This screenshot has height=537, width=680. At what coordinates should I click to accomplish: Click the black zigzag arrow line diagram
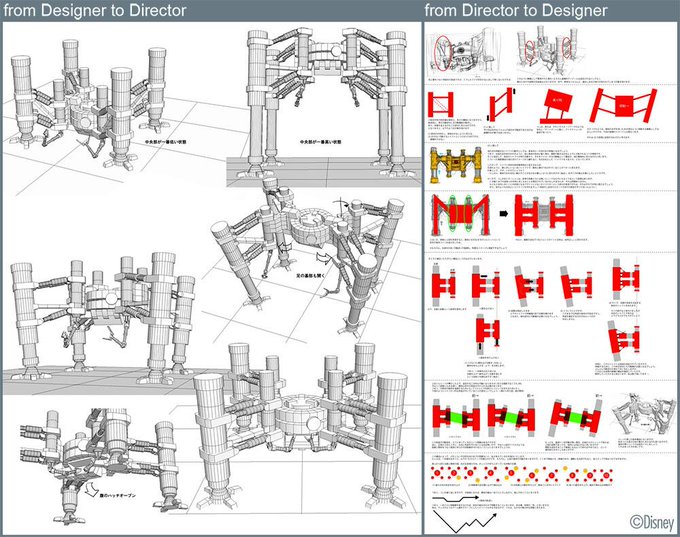(x=465, y=521)
